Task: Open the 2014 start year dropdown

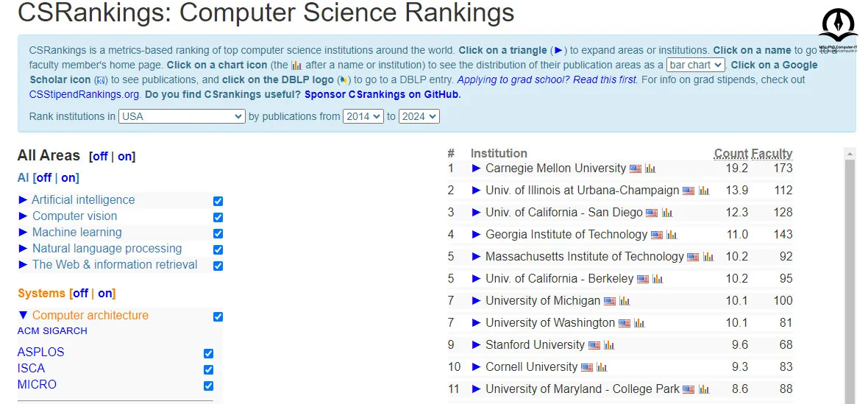Action: [x=363, y=116]
